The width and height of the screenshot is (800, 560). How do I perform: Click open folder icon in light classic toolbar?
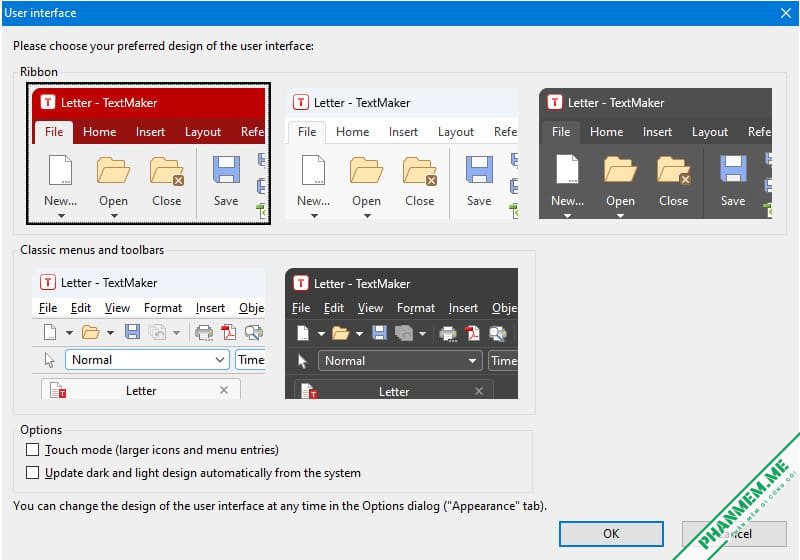click(91, 333)
